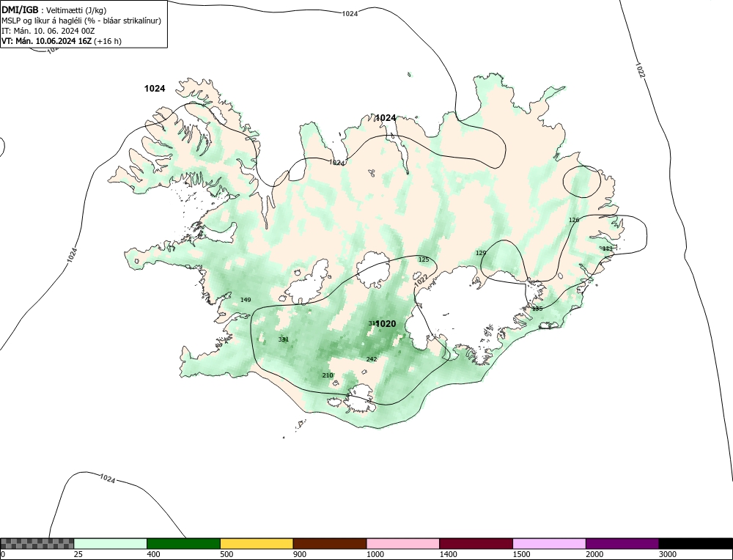733x560 pixels.
Task: Click the 1024 isobar label at top of map
Action: pyautogui.click(x=350, y=13)
